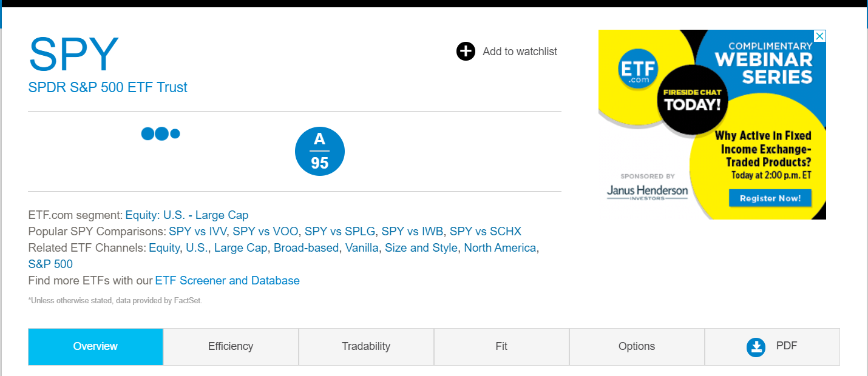Viewport: 868px width, 376px height.
Task: Open the SPY vs SCHX comparison
Action: [486, 232]
